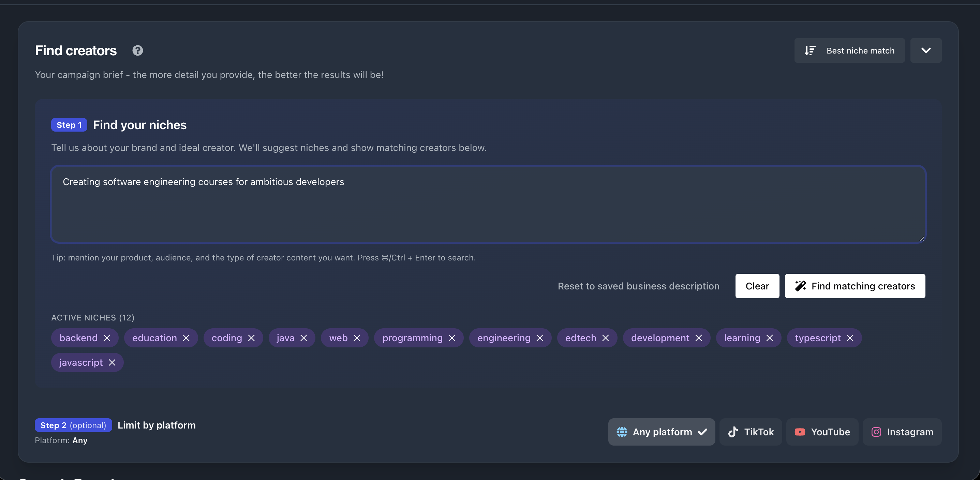Limit results to Instagram
The height and width of the screenshot is (480, 980).
click(902, 432)
